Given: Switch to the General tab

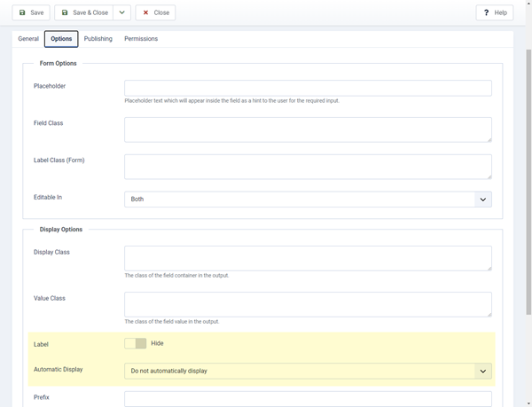Looking at the screenshot, I should (28, 39).
